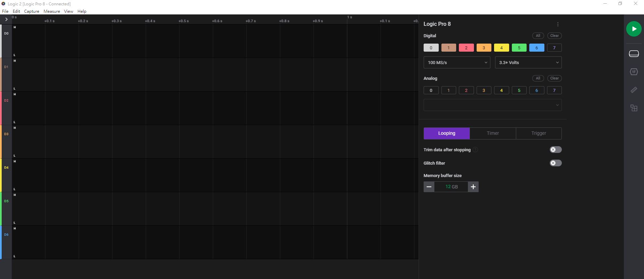Screen dimensions: 644x279
Task: Select the D5 channel label
Action: 6,201
